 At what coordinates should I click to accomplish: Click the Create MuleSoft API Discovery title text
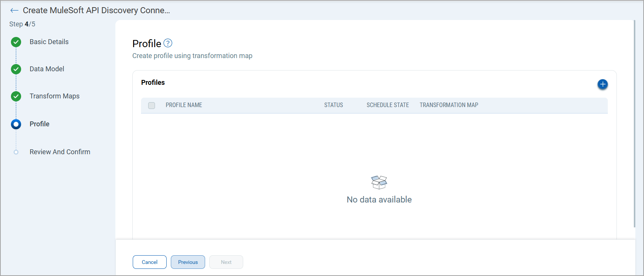coord(97,11)
